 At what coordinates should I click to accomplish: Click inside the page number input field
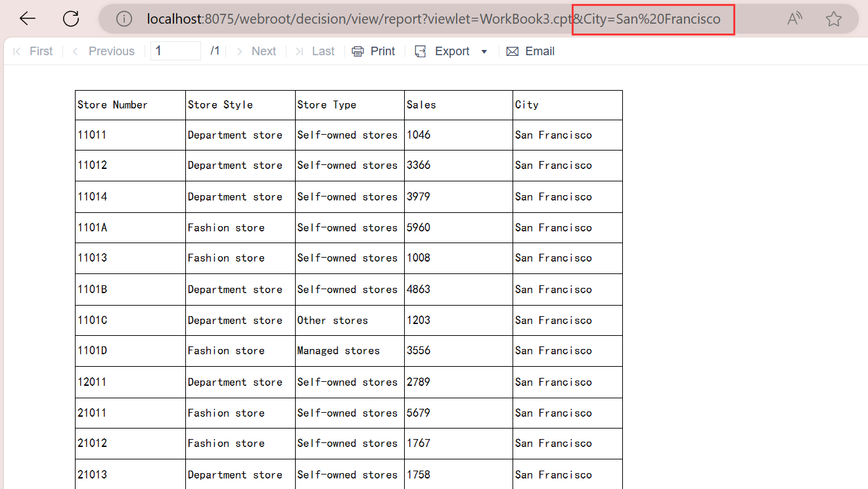(175, 50)
